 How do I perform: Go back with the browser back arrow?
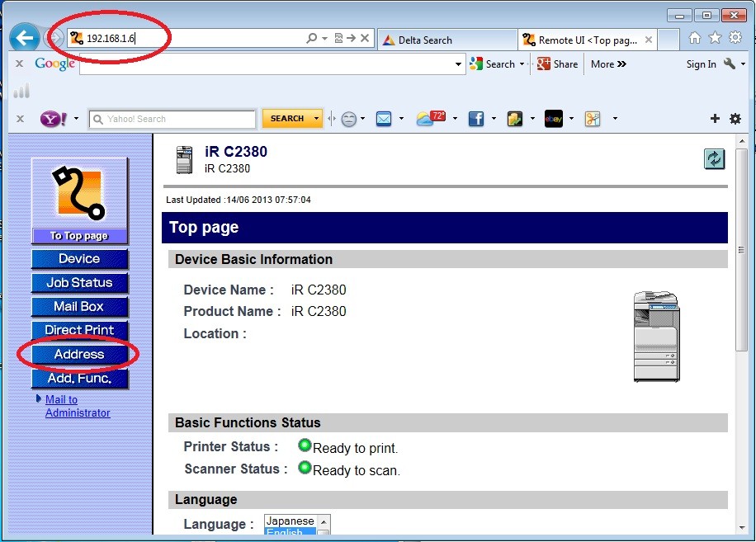24,38
